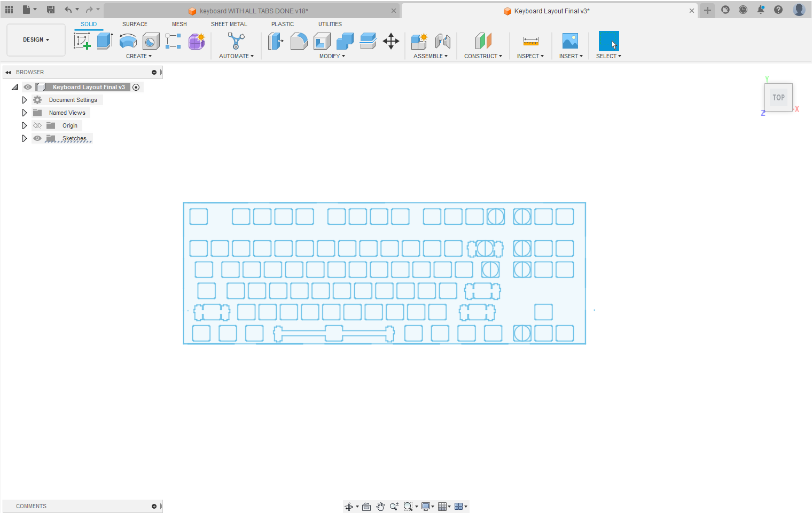This screenshot has width=812, height=513.
Task: Expand the COMMENTS panel
Action: pyautogui.click(x=154, y=506)
